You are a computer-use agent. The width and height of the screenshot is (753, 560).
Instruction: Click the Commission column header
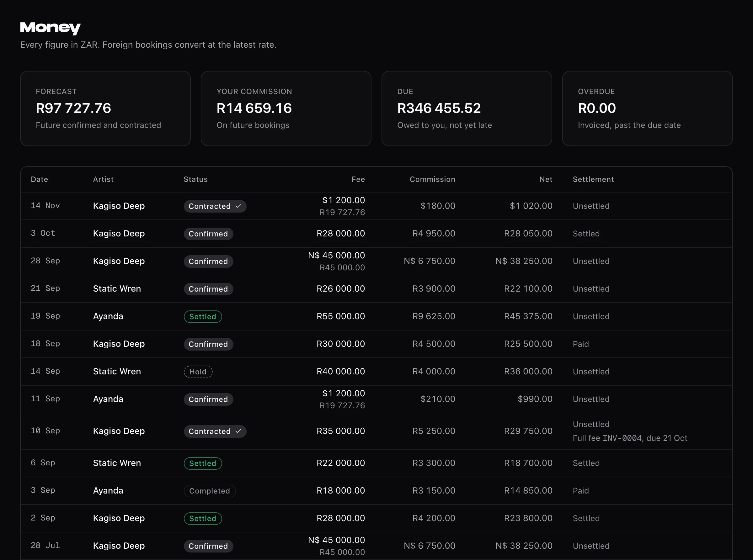(432, 179)
